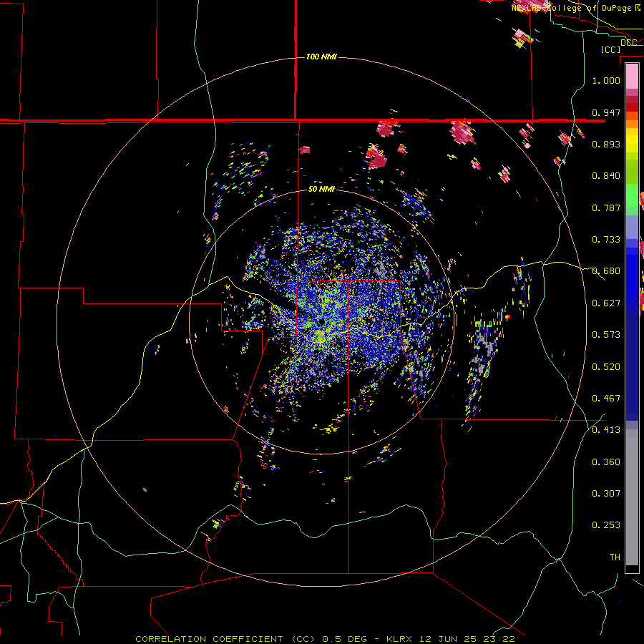Click the 0.467 legend value
The image size is (644, 644).
tap(606, 399)
